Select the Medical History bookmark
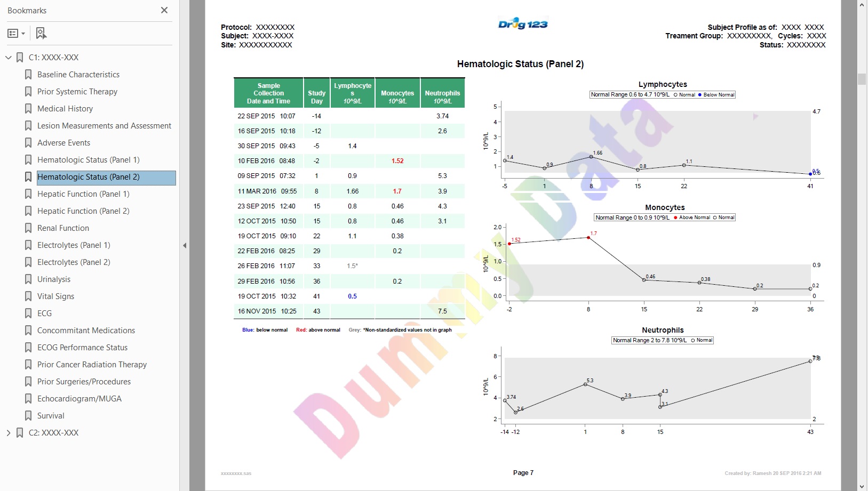Viewport: 868px width, 491px height. (x=65, y=109)
